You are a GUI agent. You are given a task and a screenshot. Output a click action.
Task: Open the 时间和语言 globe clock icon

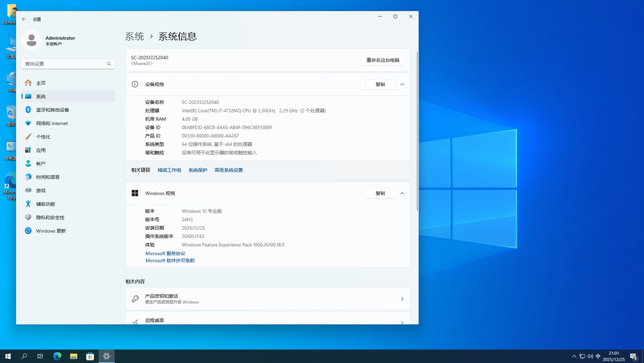28,177
